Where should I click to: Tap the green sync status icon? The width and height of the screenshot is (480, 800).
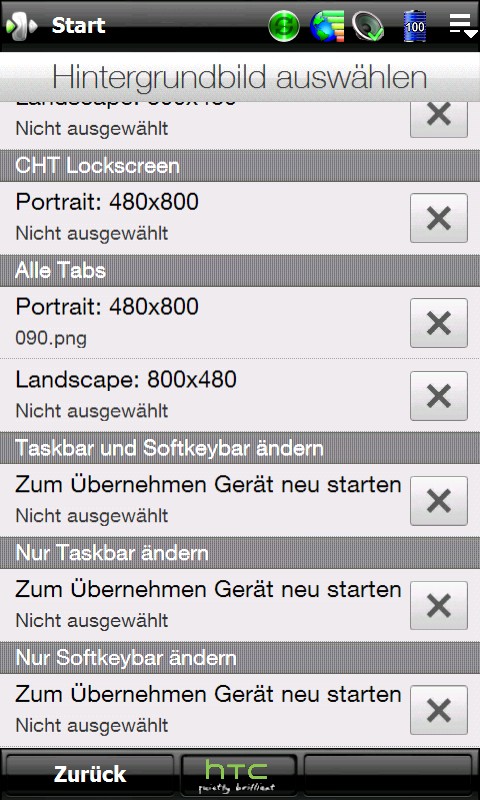(284, 26)
